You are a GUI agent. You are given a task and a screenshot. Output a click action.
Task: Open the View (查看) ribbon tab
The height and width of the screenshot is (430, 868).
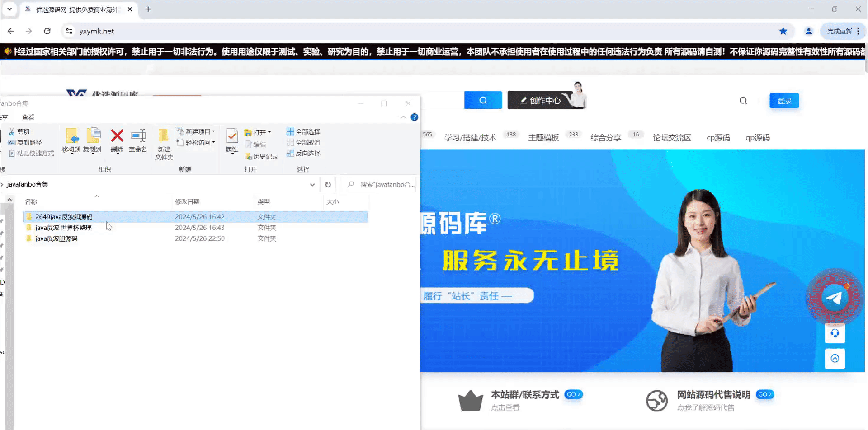28,117
